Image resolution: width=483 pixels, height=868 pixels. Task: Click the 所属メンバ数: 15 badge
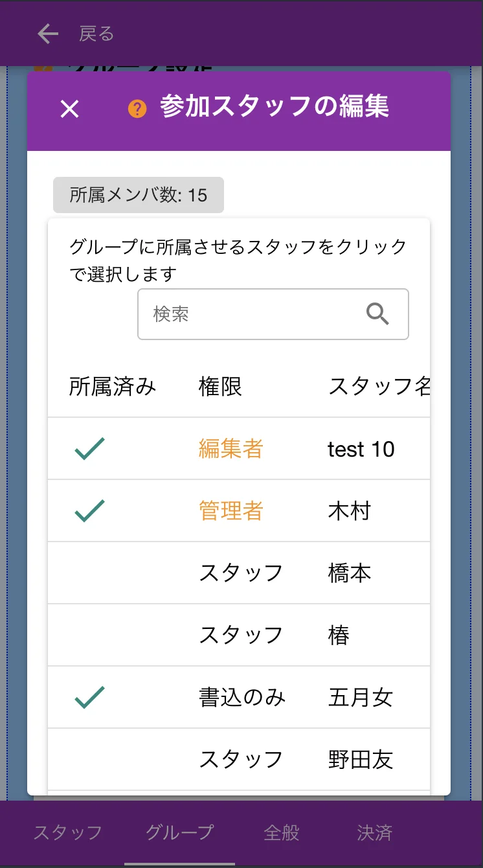(x=139, y=195)
